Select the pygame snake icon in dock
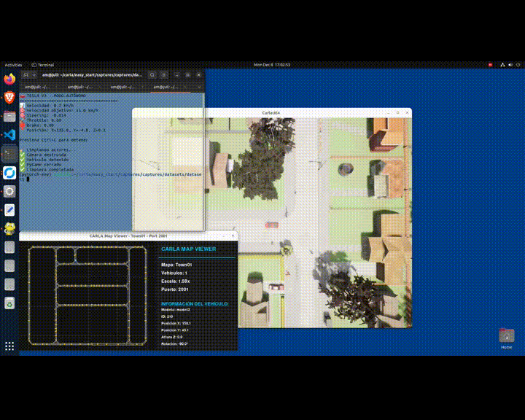The width and height of the screenshot is (525, 420). pos(9,228)
